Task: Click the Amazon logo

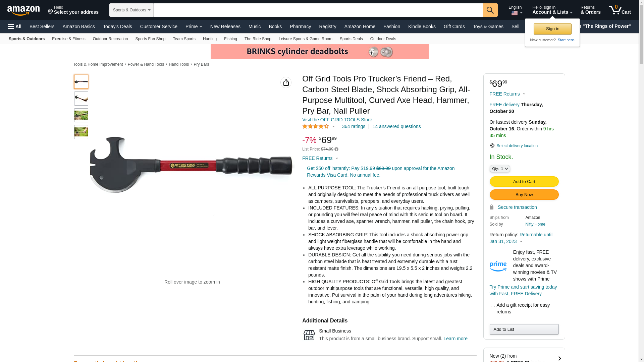Action: 23,10
